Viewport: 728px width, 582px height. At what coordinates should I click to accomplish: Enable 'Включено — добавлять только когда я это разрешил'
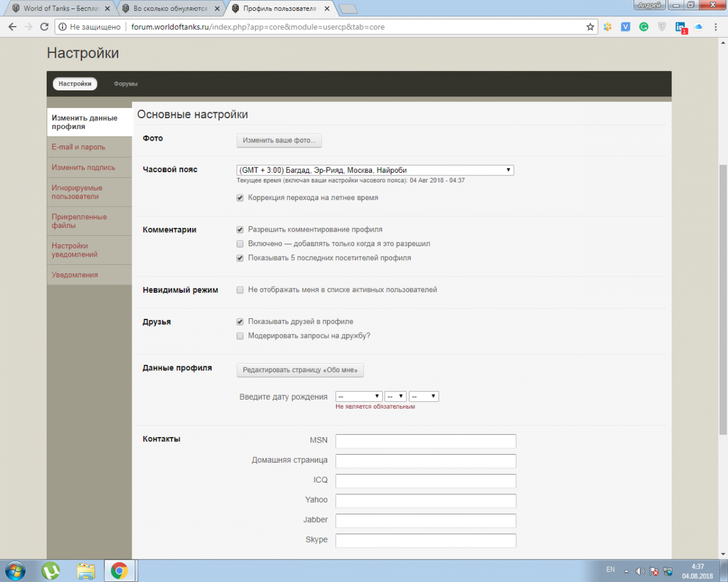pyautogui.click(x=240, y=244)
